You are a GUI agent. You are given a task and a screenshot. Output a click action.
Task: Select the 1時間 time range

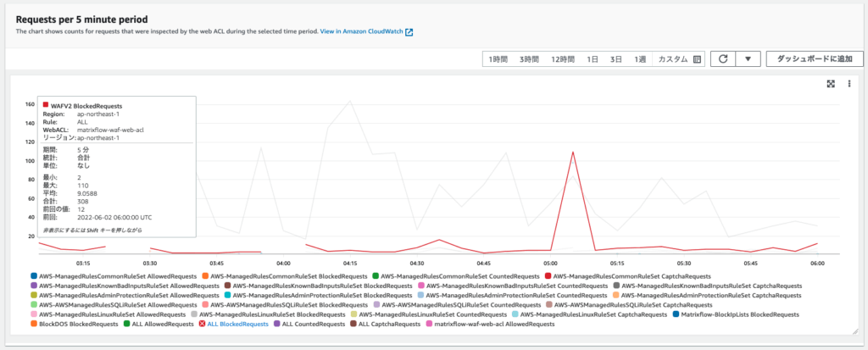[498, 59]
